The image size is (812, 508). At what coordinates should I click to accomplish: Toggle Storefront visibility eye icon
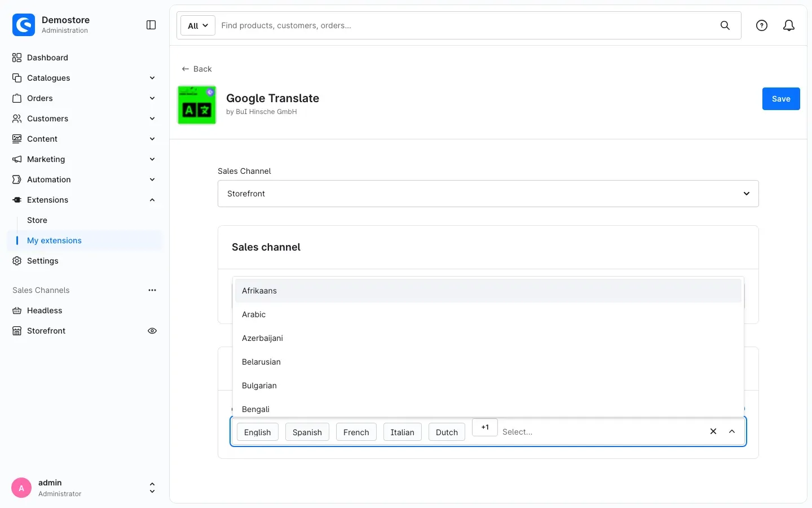[152, 331]
